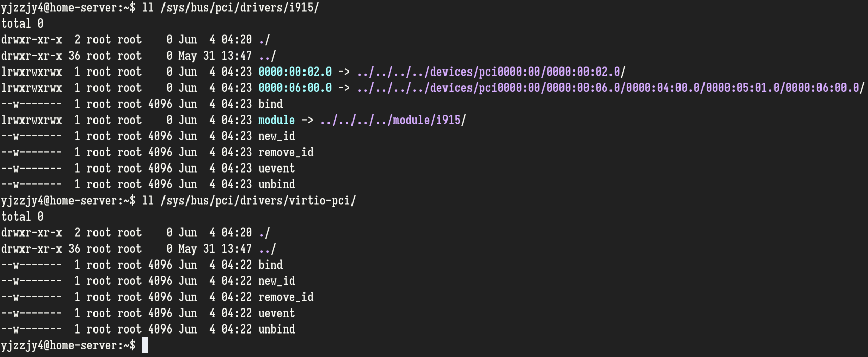The width and height of the screenshot is (868, 357).
Task: Click the i915 drivers path in the first command
Action: point(240,8)
